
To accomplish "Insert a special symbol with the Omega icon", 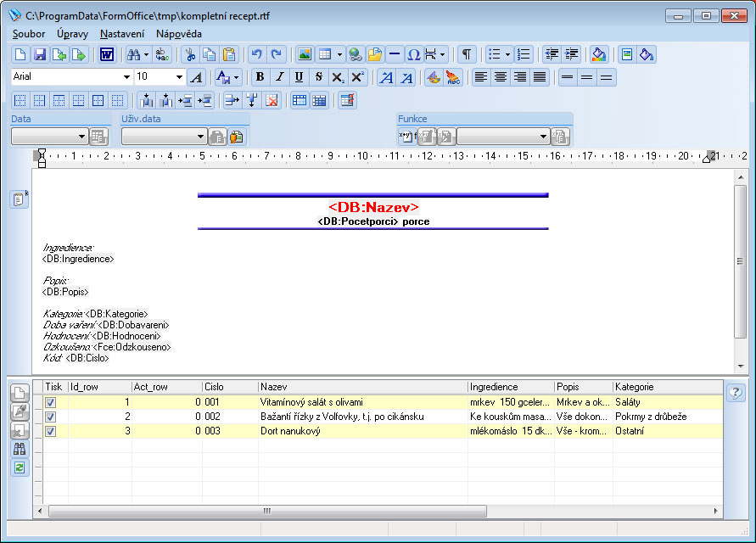I will coord(413,54).
